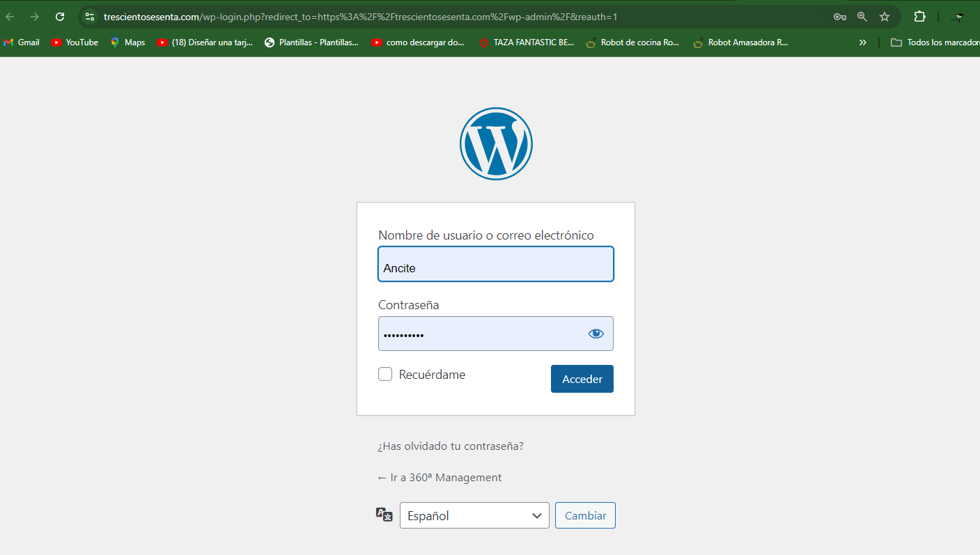The width and height of the screenshot is (980, 555).
Task: Open the TAZA FANTASTIC BE... bookmark
Action: pos(527,42)
